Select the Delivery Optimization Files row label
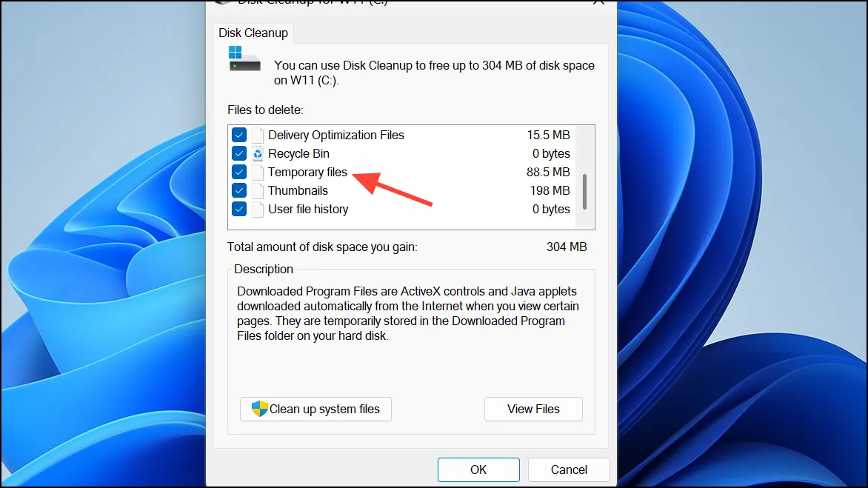Viewport: 868px width, 488px height. pyautogui.click(x=336, y=135)
